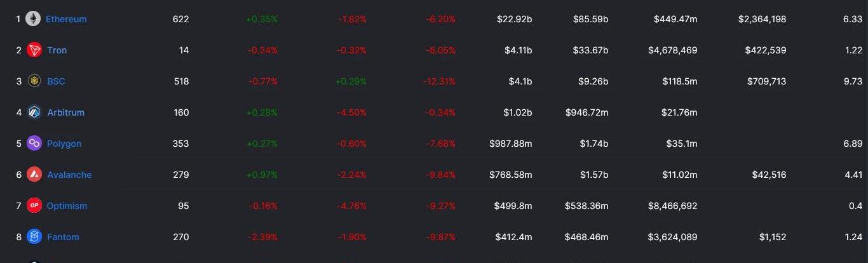
Task: Click the Ethereum logo icon
Action: (x=33, y=19)
